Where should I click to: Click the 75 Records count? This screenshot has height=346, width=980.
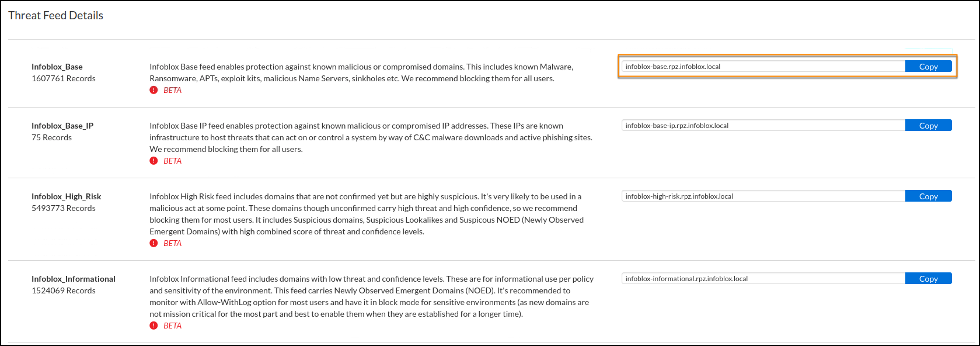point(52,137)
